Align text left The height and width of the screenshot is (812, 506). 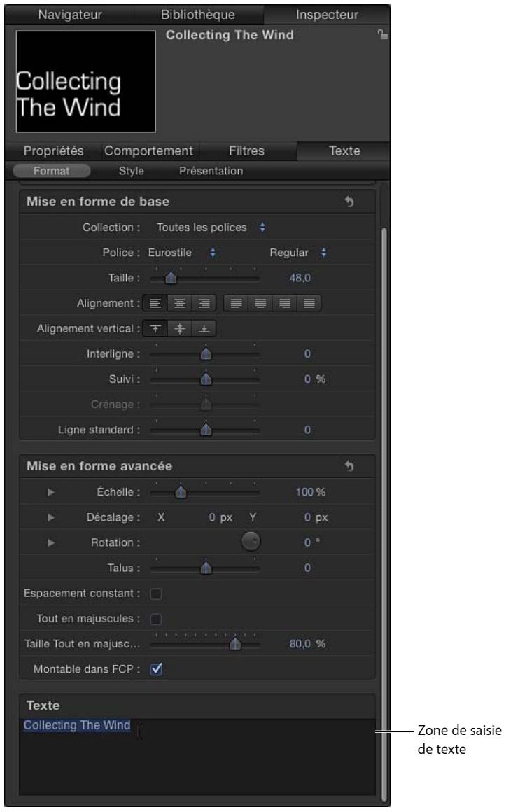coord(155,304)
